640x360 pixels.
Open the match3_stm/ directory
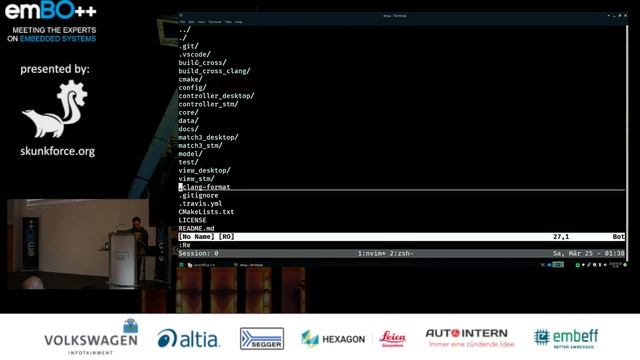pos(200,145)
